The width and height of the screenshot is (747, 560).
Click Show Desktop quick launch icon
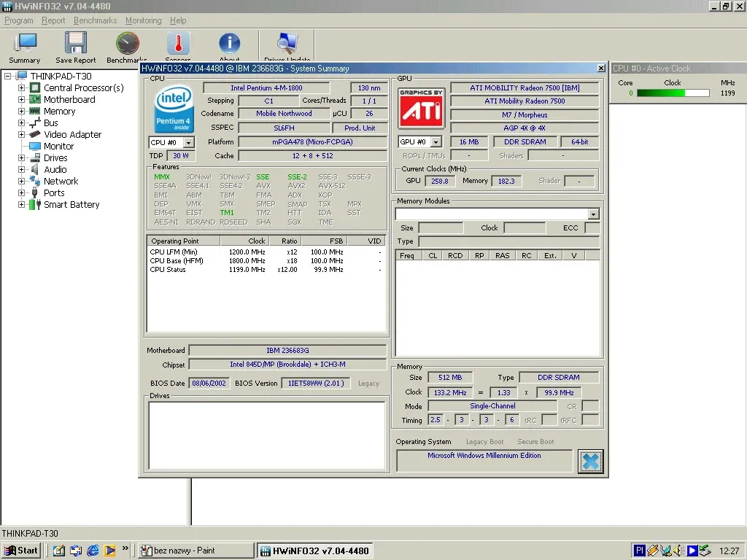(x=58, y=551)
